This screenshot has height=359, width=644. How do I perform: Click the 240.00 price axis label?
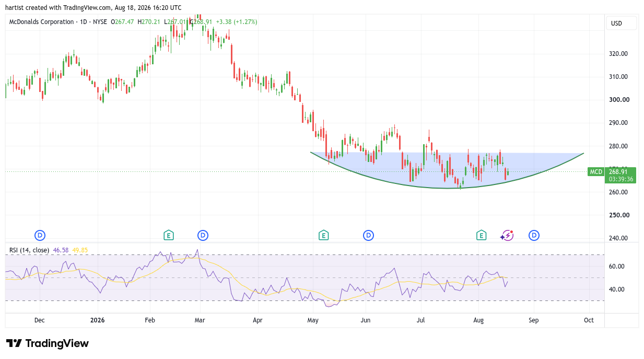coord(619,238)
